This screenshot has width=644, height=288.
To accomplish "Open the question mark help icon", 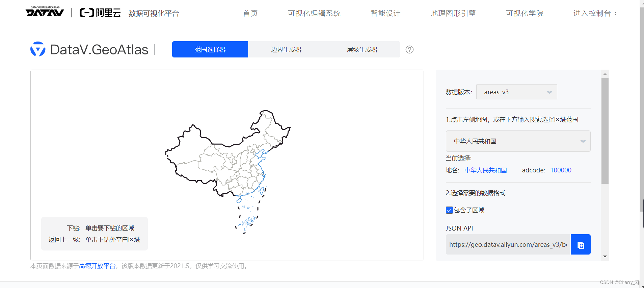I will (409, 49).
